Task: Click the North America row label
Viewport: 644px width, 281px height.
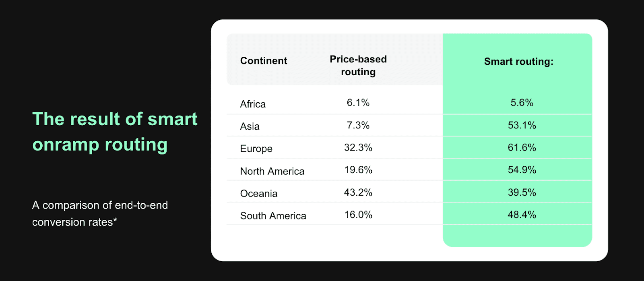Action: [272, 171]
